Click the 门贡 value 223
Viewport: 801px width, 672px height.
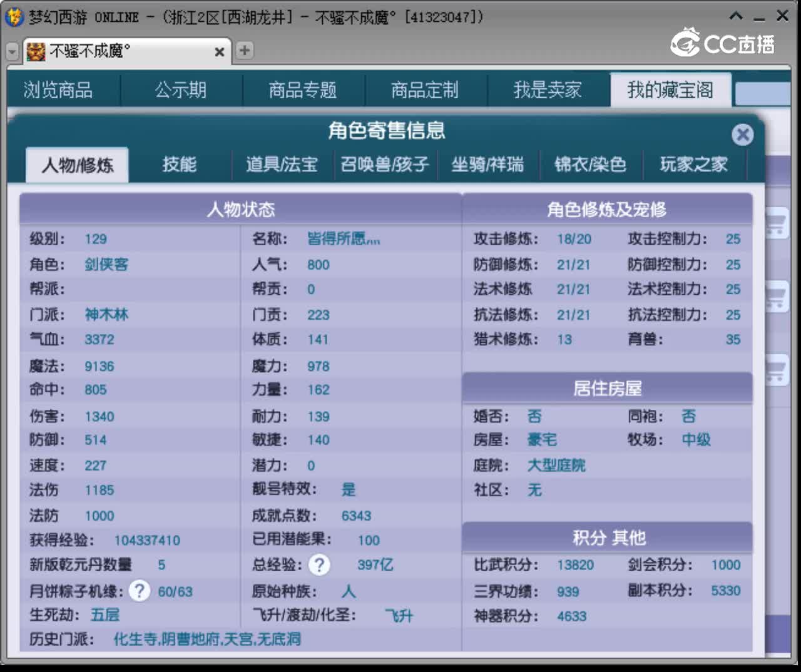coord(318,315)
